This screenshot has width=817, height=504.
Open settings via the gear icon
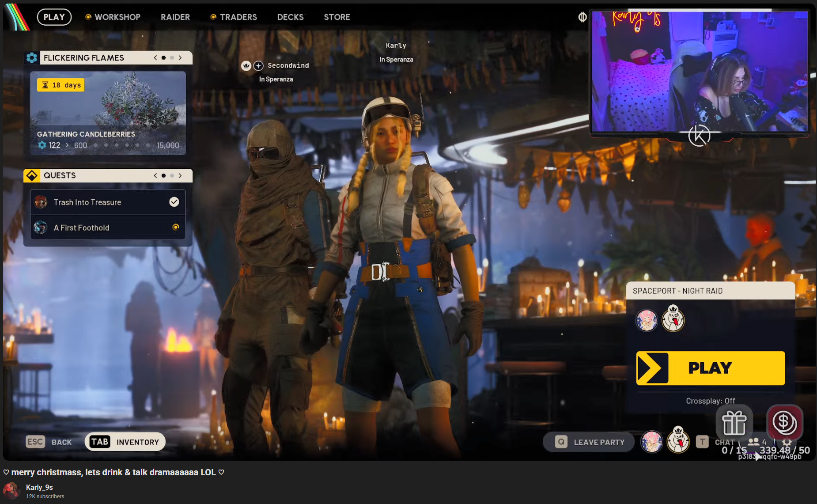[x=787, y=442]
